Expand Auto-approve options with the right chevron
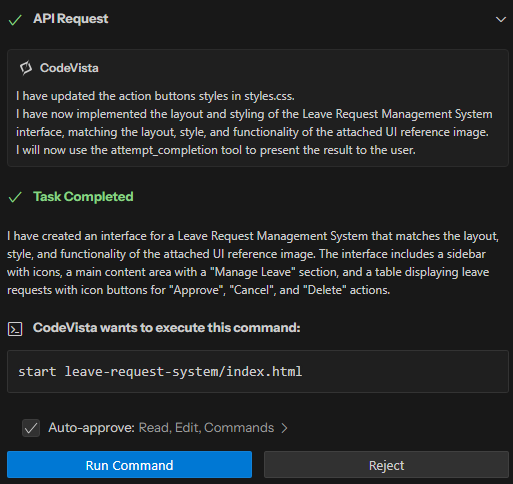Screen dimensions: 513x484 (284, 428)
